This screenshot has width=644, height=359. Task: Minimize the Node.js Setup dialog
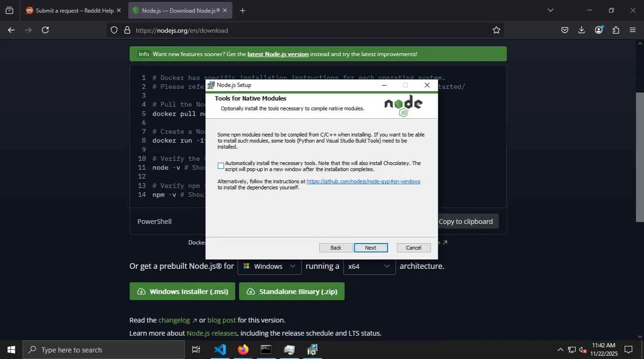click(x=384, y=85)
